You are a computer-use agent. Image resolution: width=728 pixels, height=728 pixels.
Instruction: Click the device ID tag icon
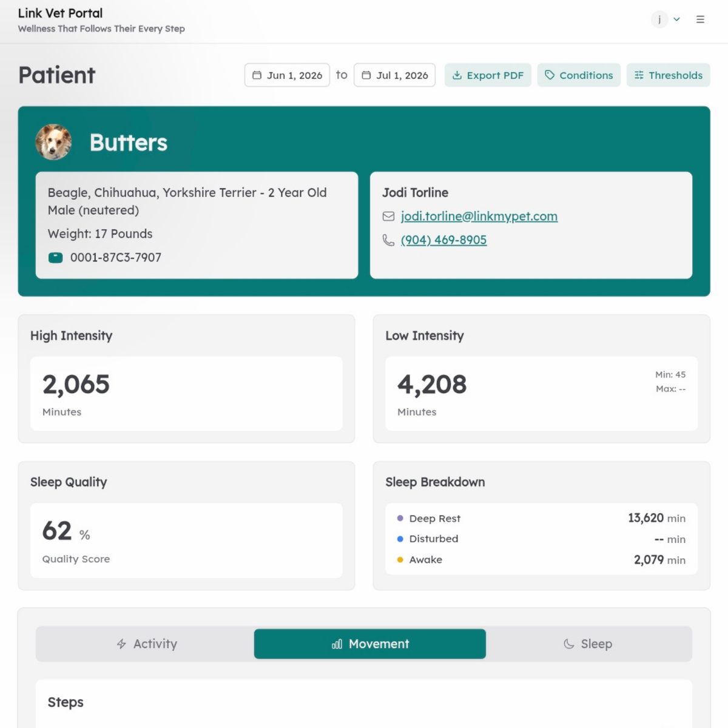coord(55,257)
